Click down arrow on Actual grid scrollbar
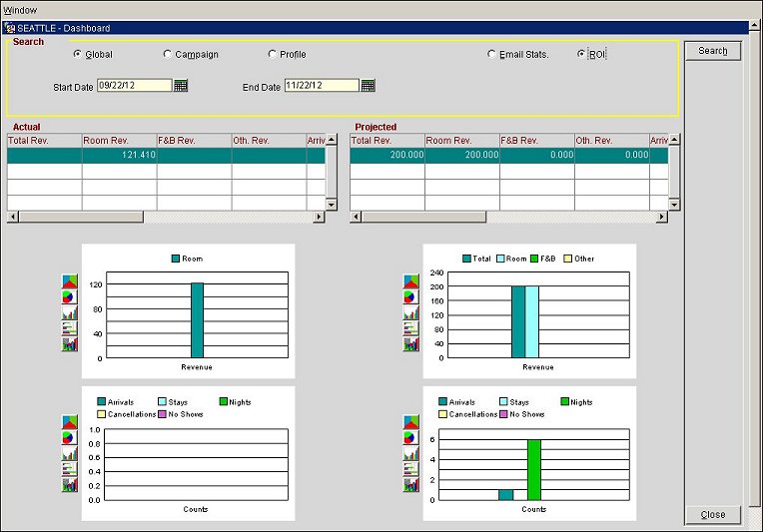Viewport: 763px width, 532px height. point(332,205)
